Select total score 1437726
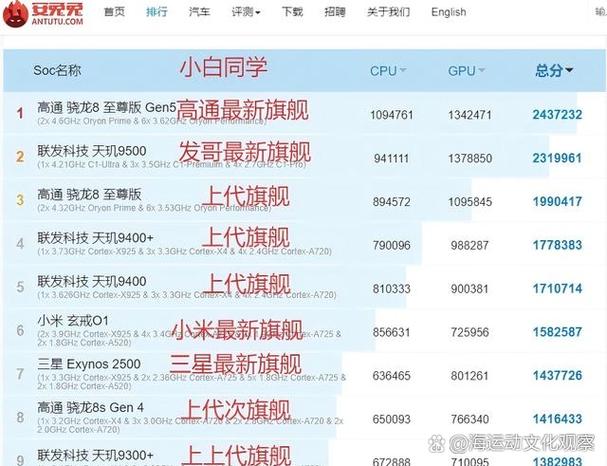 point(557,375)
